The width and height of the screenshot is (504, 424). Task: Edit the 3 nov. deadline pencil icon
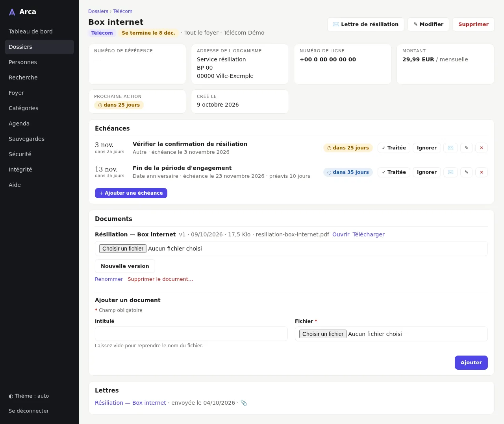point(467,148)
